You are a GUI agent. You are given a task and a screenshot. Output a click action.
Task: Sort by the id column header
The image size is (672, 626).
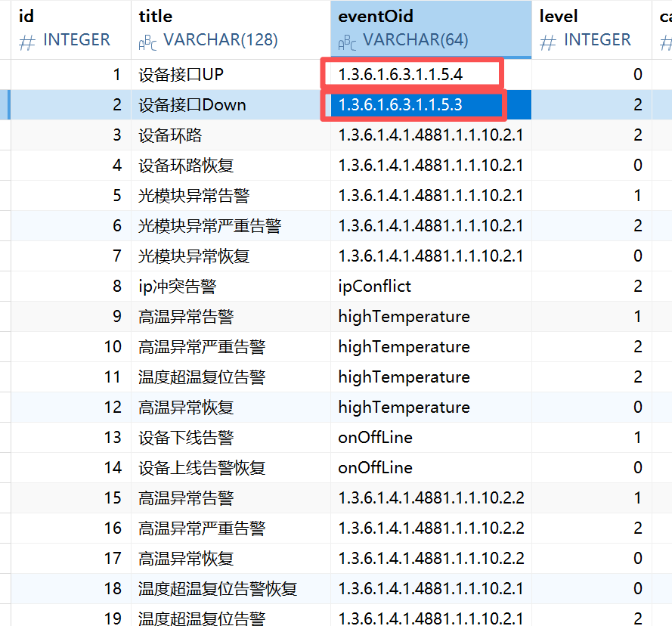pyautogui.click(x=26, y=16)
